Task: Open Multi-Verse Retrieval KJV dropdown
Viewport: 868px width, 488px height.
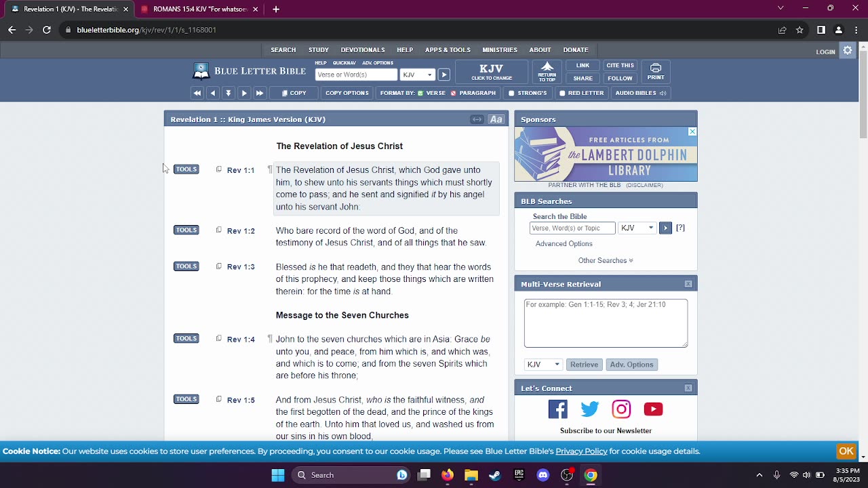Action: (543, 365)
